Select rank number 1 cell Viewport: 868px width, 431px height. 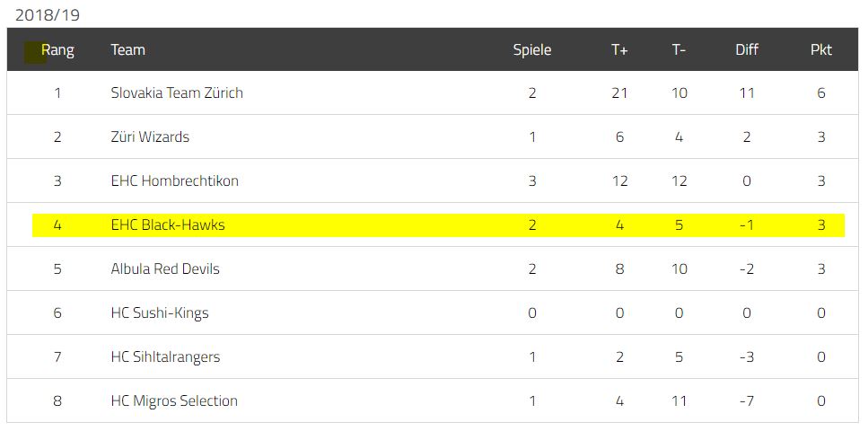pyautogui.click(x=57, y=92)
